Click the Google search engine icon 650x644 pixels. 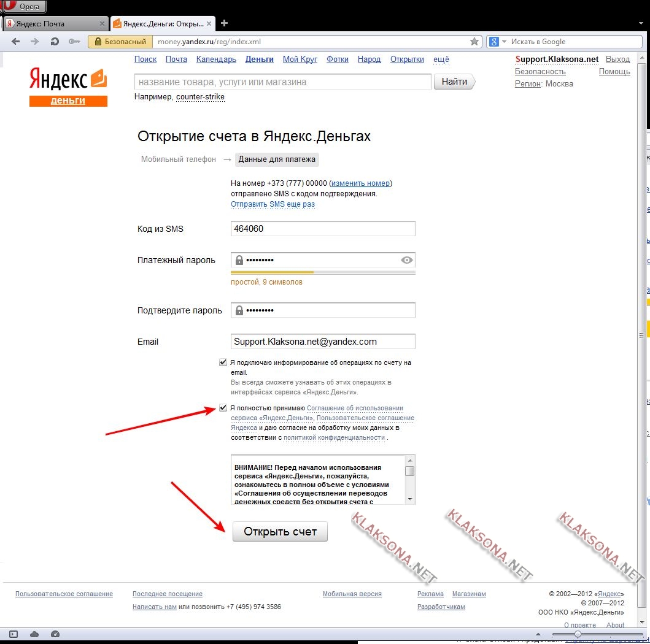pos(493,42)
